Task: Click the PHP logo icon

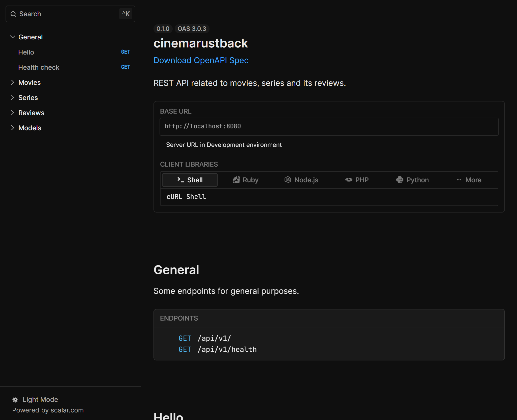Action: 349,180
